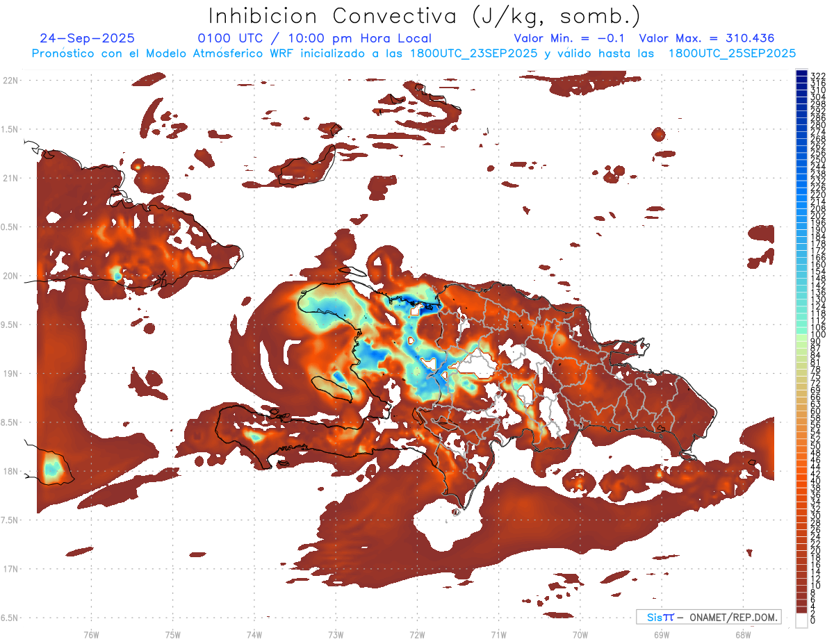Screen dimensions: 834x644
Task: Click the '76W' longitude label
Action: tap(91, 634)
